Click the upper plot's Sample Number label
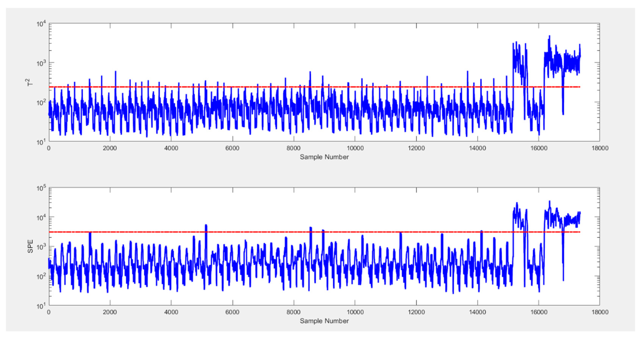Image resolution: width=644 pixels, height=337 pixels. (x=324, y=157)
